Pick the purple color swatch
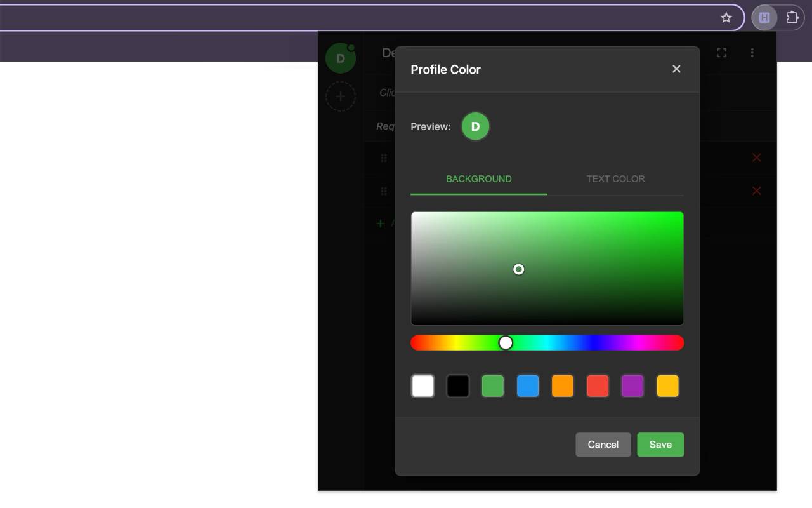 632,386
